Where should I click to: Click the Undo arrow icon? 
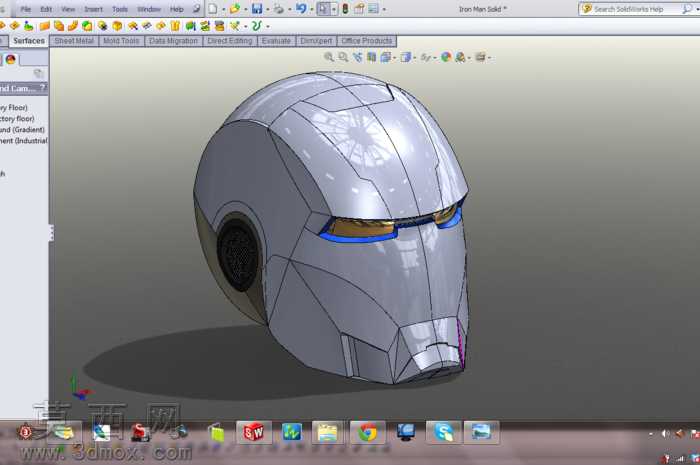coord(301,8)
